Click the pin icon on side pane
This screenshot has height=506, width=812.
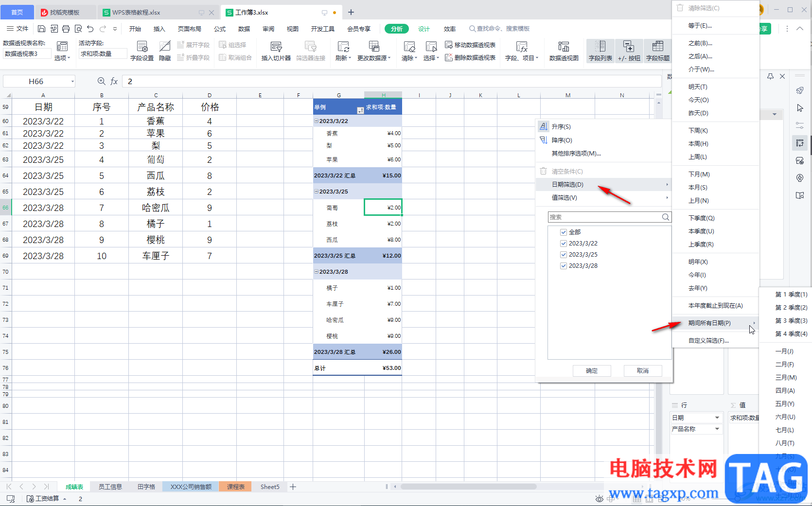pyautogui.click(x=770, y=76)
